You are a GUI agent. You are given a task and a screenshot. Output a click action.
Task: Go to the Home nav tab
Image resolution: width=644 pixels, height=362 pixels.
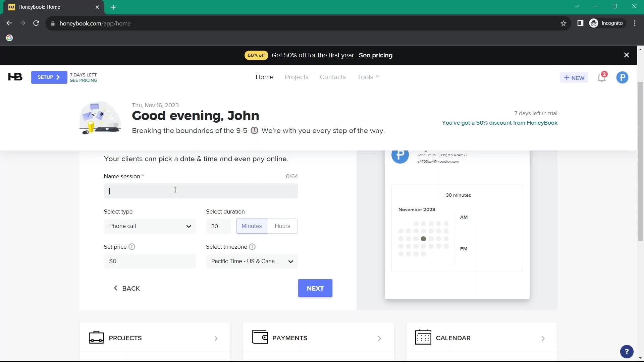pyautogui.click(x=265, y=77)
